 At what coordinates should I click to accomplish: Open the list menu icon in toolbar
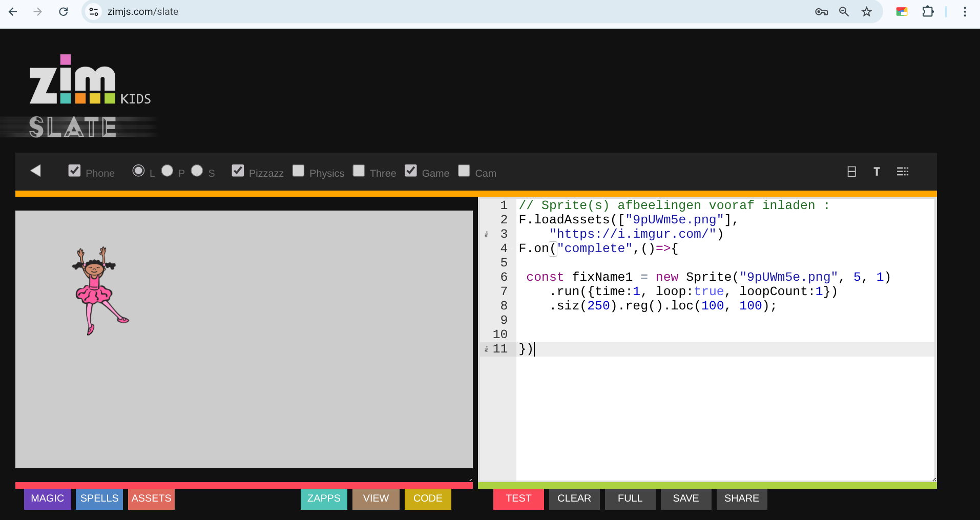click(903, 172)
